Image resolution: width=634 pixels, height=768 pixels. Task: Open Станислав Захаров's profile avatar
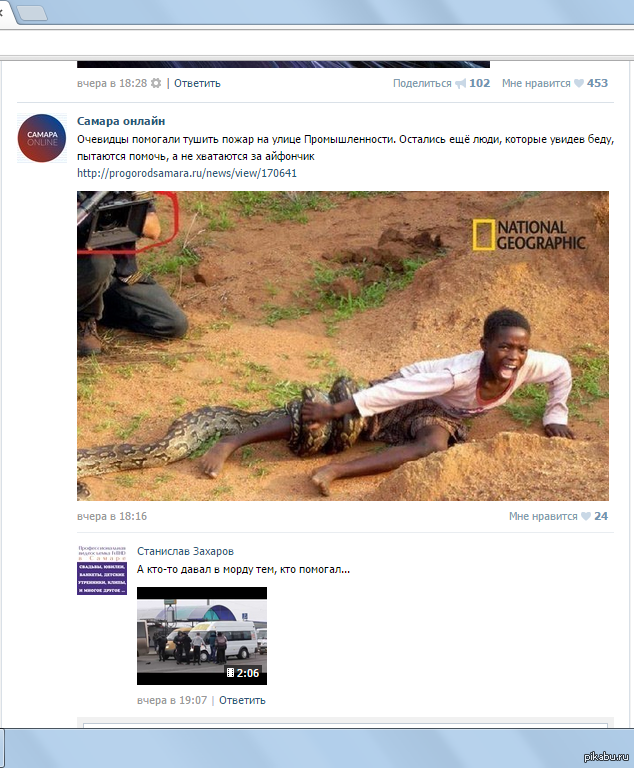(x=102, y=571)
